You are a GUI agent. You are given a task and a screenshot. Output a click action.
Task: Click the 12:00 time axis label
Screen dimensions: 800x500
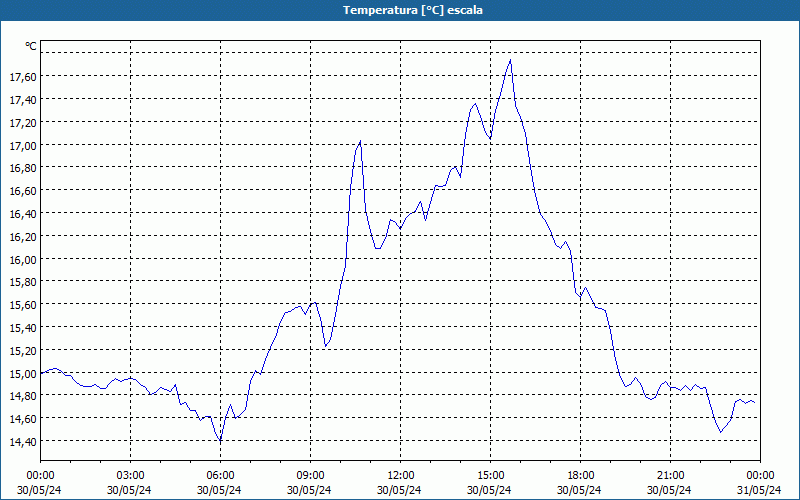point(401,476)
